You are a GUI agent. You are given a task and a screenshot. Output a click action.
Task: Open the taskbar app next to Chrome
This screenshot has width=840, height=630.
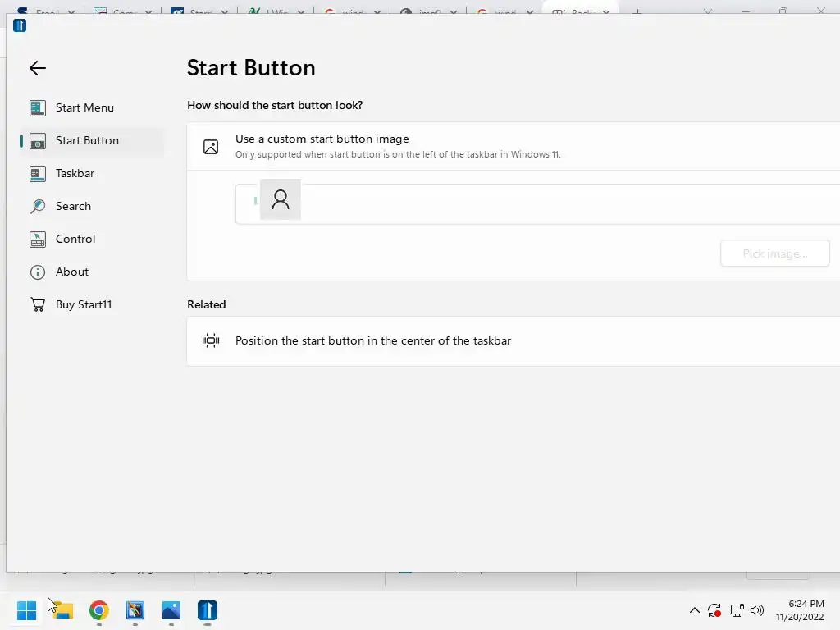135,610
